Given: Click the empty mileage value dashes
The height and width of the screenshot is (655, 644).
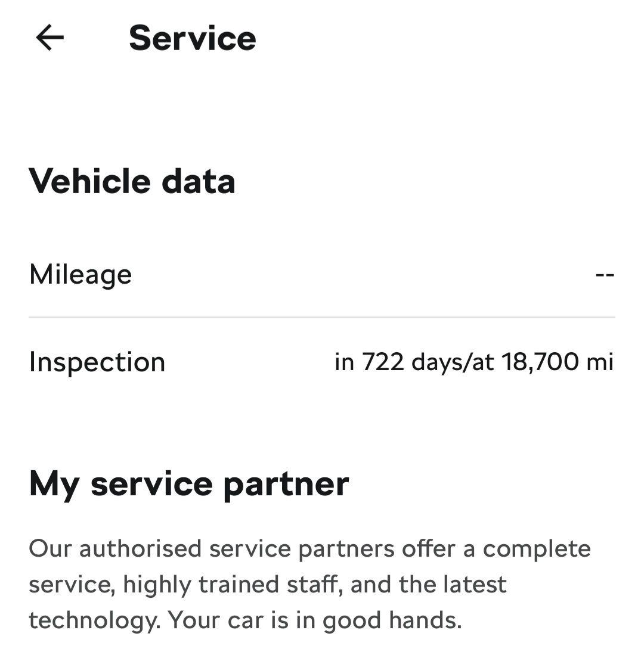Looking at the screenshot, I should [x=605, y=275].
